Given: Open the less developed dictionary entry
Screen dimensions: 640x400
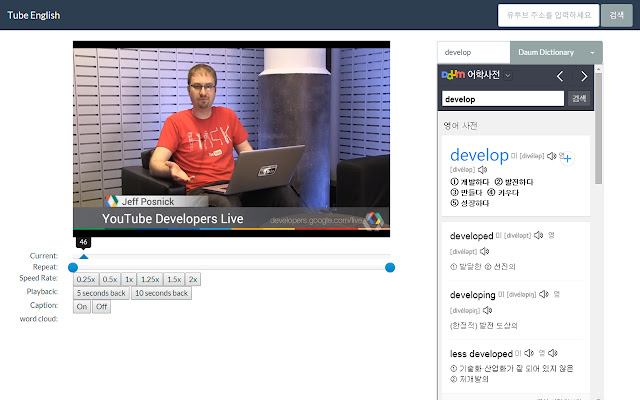Looking at the screenshot, I should (481, 353).
